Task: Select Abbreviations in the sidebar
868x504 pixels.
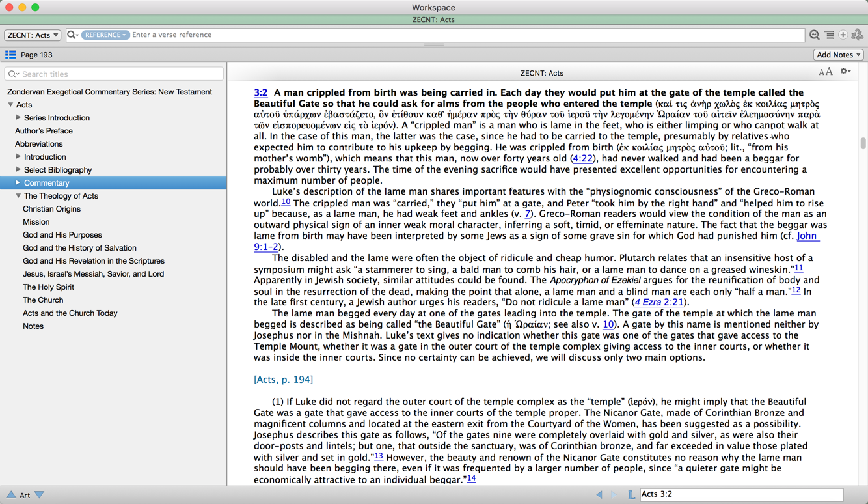Action: point(39,144)
